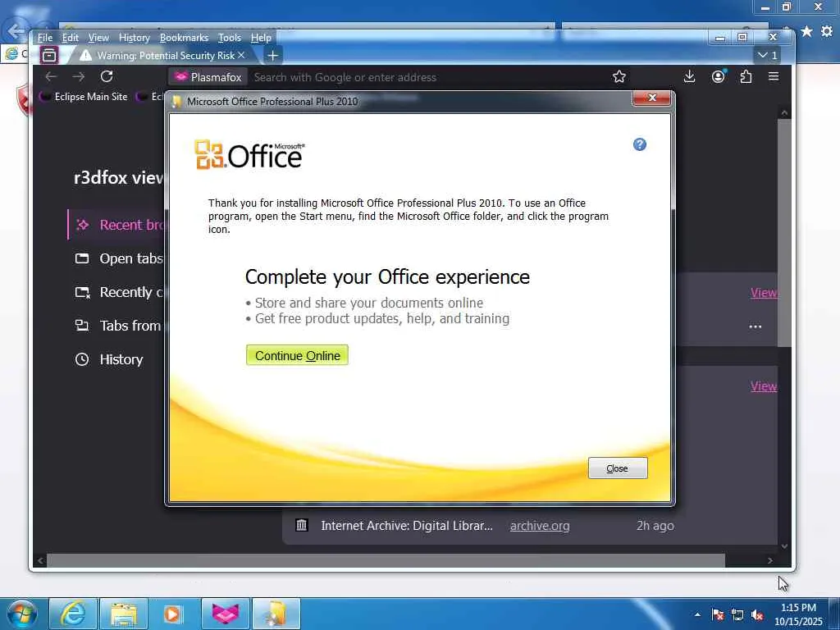Show hidden system tray icons

(x=697, y=614)
